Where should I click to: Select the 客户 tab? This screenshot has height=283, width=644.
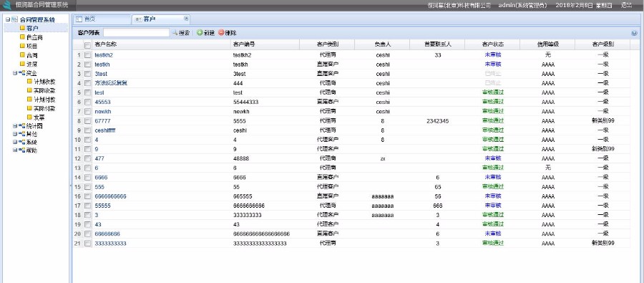coord(160,19)
